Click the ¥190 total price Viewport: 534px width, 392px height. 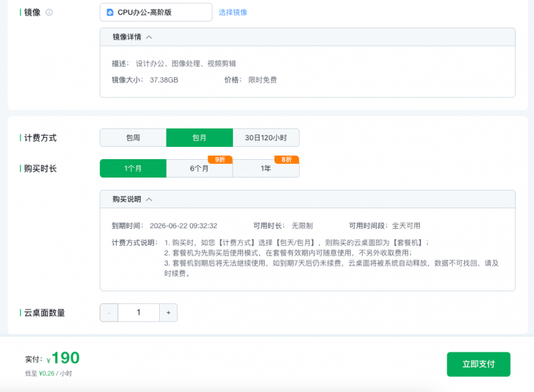(x=63, y=359)
